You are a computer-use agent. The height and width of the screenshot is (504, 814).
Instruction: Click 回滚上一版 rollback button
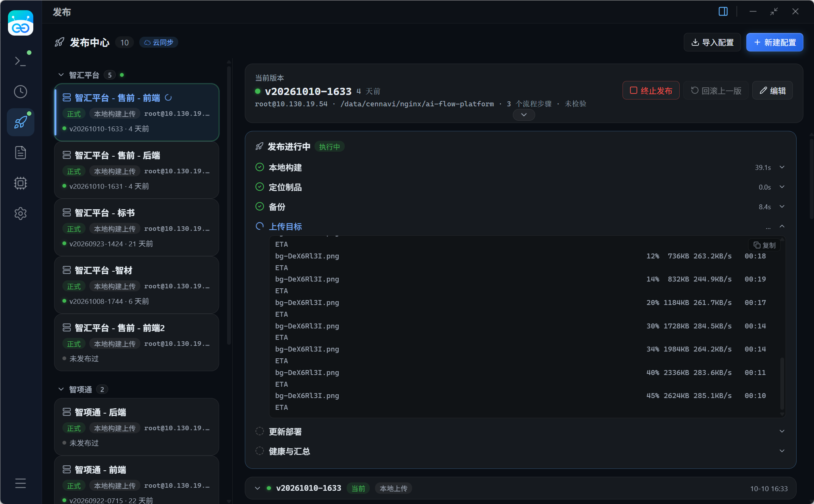[x=716, y=90]
